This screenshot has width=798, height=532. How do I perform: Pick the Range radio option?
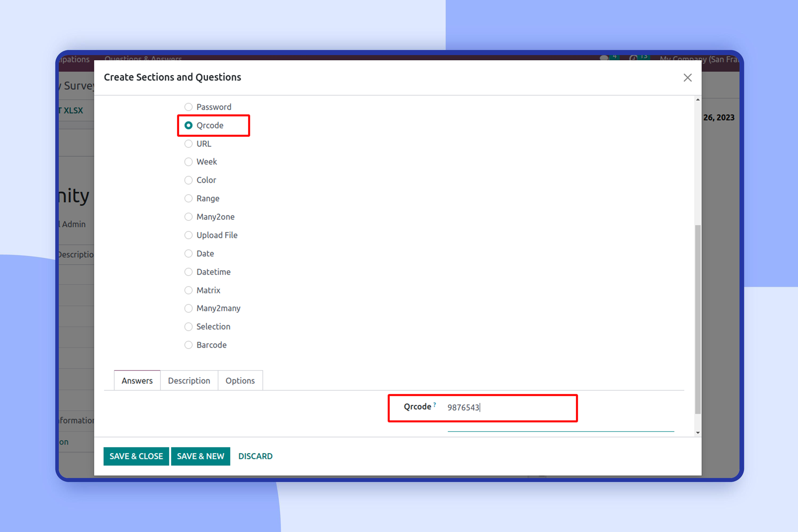(188, 198)
